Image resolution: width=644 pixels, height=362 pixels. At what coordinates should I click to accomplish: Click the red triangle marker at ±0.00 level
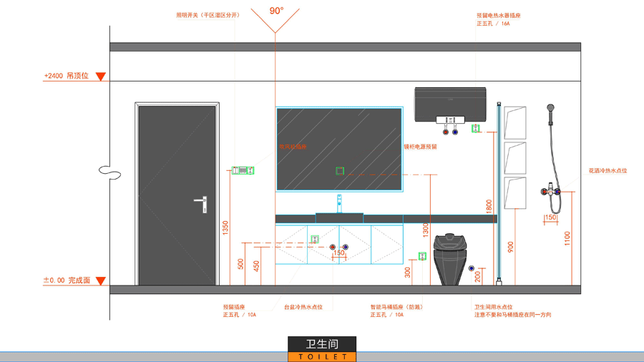pos(101,280)
